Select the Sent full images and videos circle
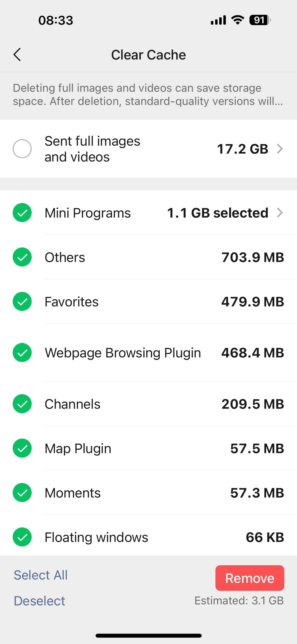 point(22,149)
